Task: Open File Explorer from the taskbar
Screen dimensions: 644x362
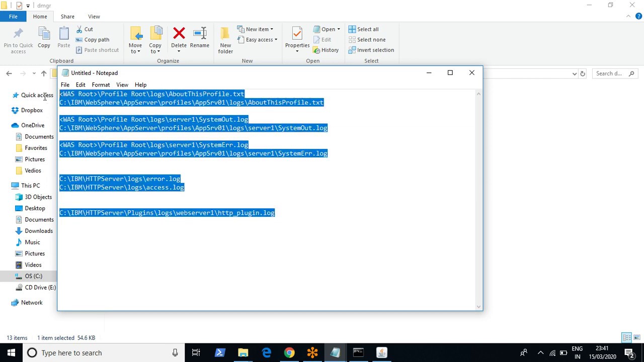Action: (x=243, y=352)
